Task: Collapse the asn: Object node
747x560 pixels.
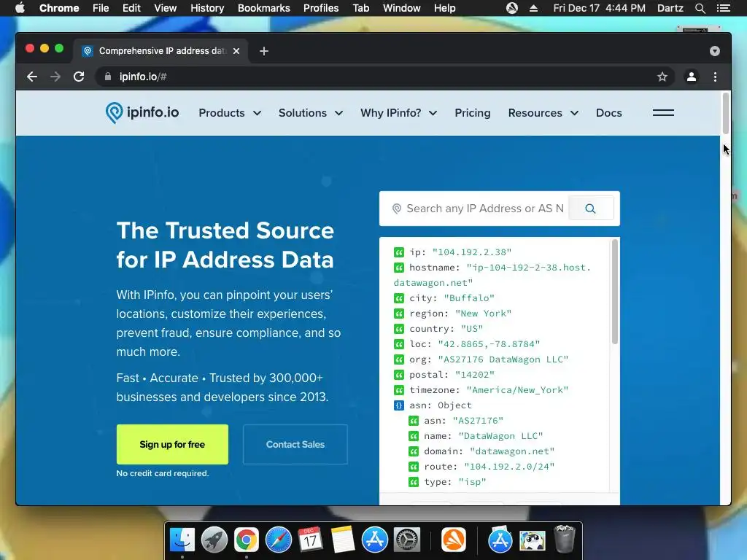Action: click(x=399, y=405)
